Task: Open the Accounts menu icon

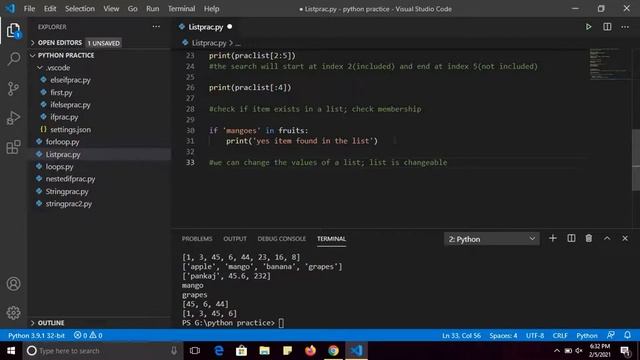Action: pyautogui.click(x=13, y=284)
